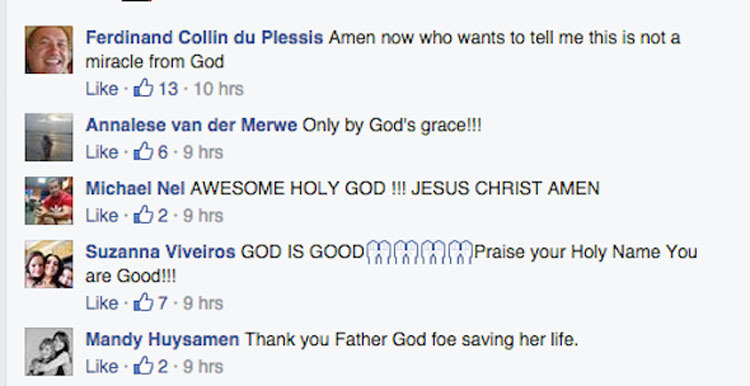
Task: Click thumbs-up icon on Annalese's comment
Action: 143,152
